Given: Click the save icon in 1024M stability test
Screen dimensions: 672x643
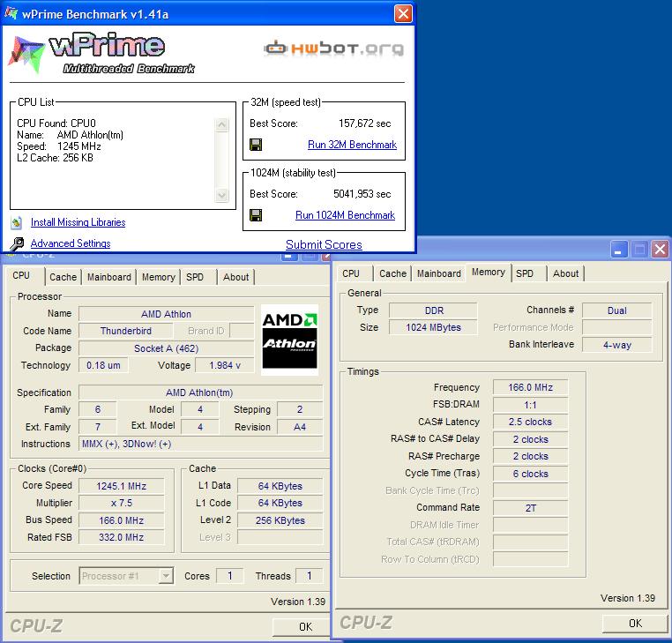Looking at the screenshot, I should coord(256,215).
